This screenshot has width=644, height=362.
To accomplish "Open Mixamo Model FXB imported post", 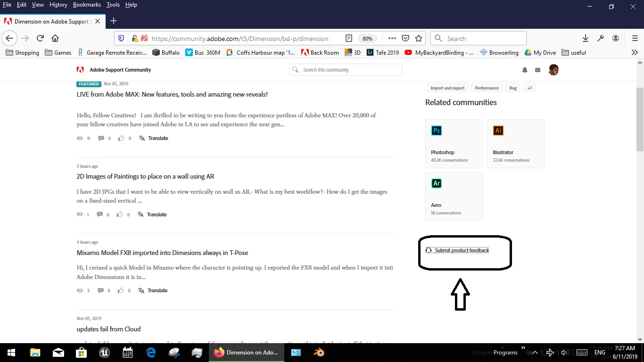I will [162, 253].
